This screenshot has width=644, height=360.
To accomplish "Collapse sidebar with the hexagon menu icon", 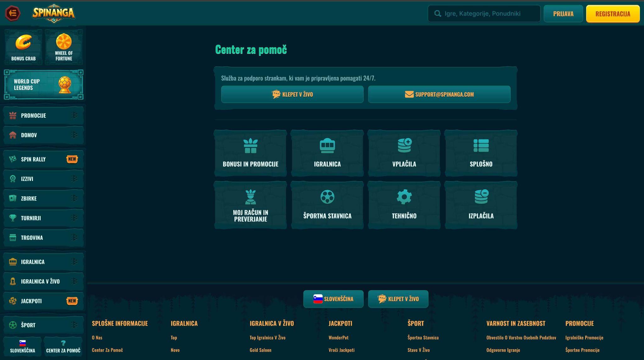I will pos(13,13).
